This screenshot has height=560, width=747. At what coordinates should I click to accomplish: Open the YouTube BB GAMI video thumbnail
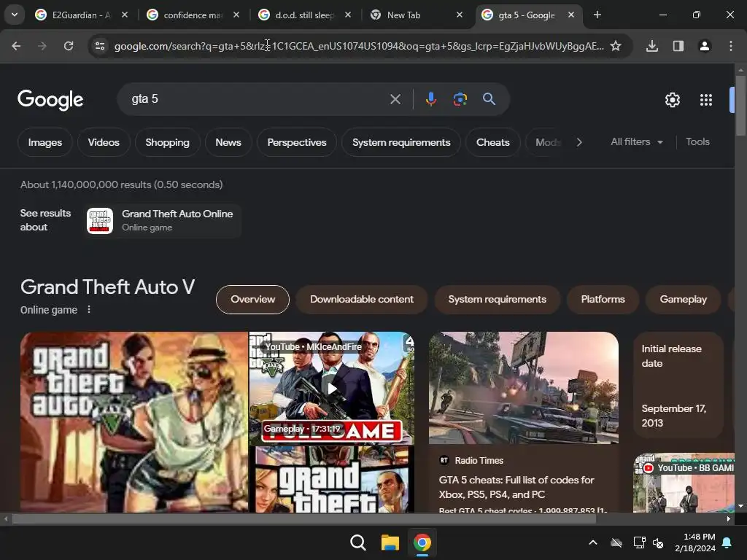pos(684,483)
